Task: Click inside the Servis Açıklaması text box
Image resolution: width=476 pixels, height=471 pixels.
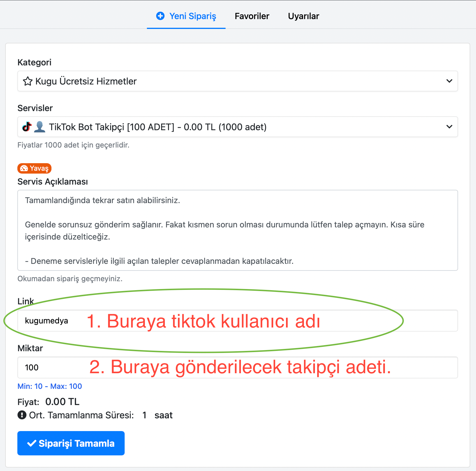Action: 237,230
